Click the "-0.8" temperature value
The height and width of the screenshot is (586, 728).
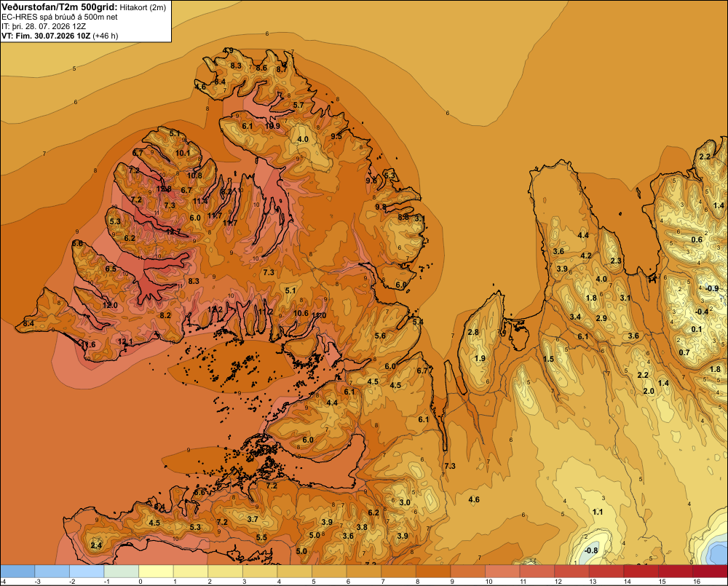(591, 551)
